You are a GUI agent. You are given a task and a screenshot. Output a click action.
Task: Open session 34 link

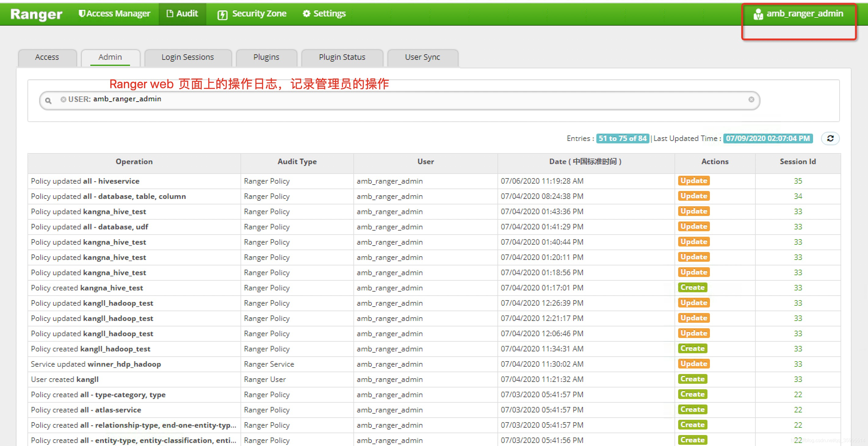point(797,196)
